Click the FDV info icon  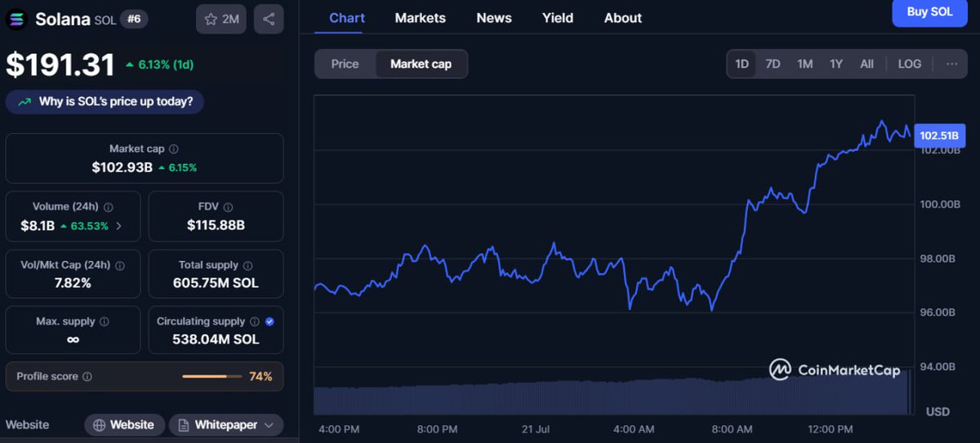coord(229,207)
